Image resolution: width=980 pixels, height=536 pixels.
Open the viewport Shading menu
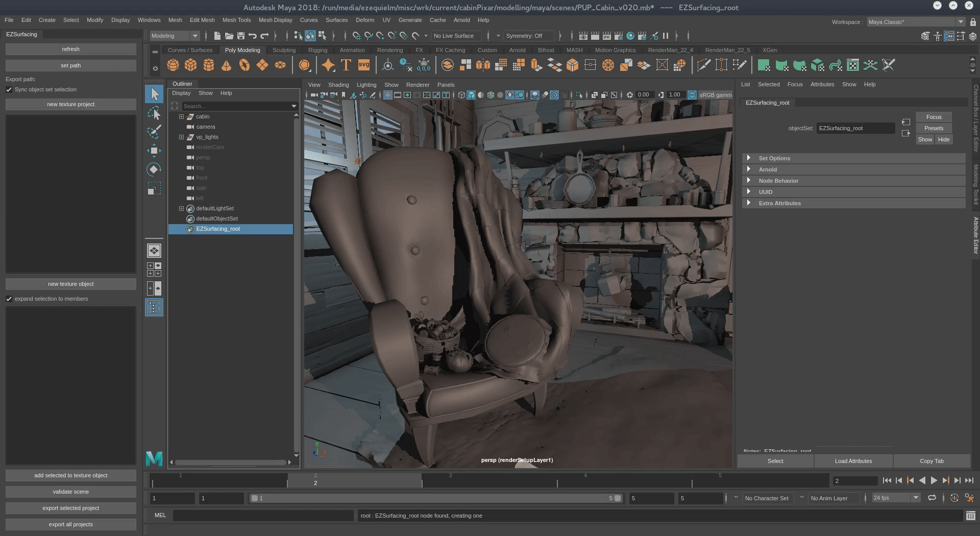[x=338, y=85]
